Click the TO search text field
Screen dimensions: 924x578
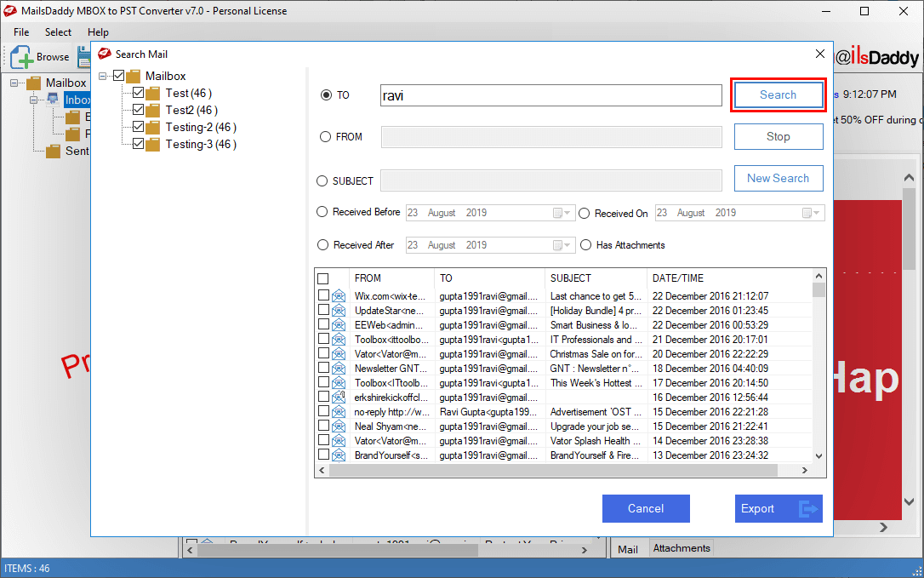pos(551,95)
